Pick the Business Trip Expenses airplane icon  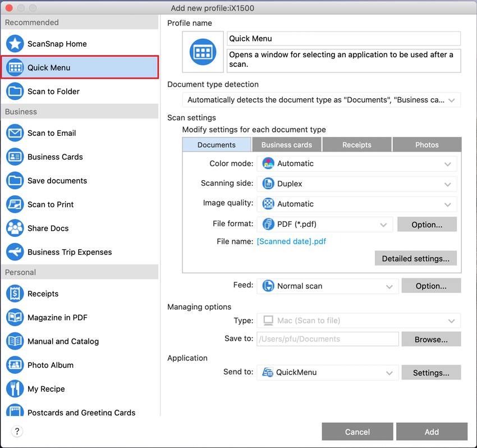tap(15, 252)
